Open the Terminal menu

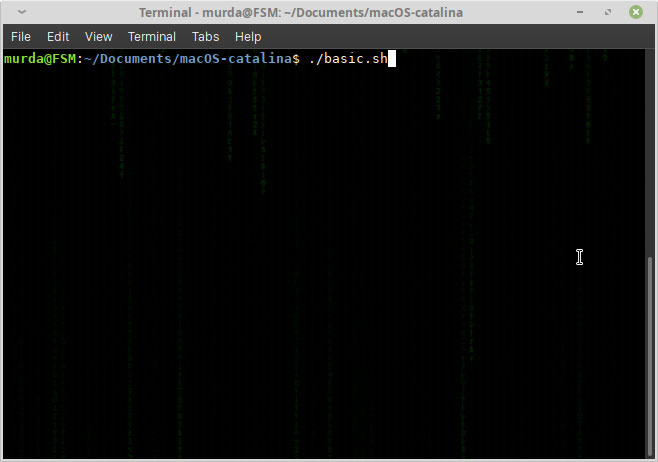coord(151,36)
